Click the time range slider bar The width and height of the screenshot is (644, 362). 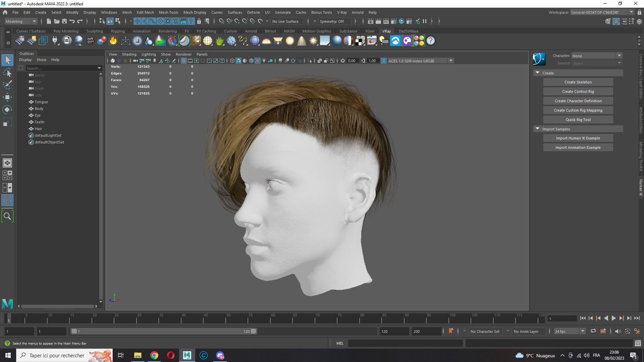(163, 331)
